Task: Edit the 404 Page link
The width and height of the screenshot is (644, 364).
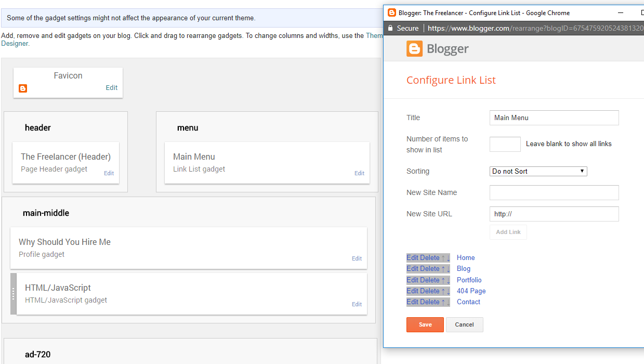Action: click(412, 291)
